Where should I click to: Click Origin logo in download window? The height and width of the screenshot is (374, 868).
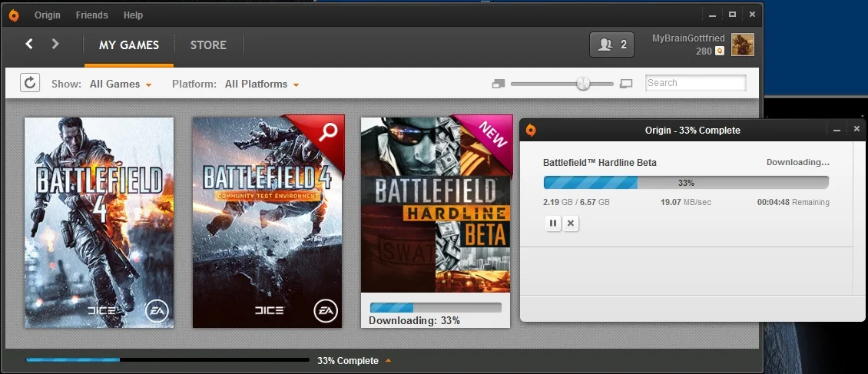pyautogui.click(x=530, y=131)
